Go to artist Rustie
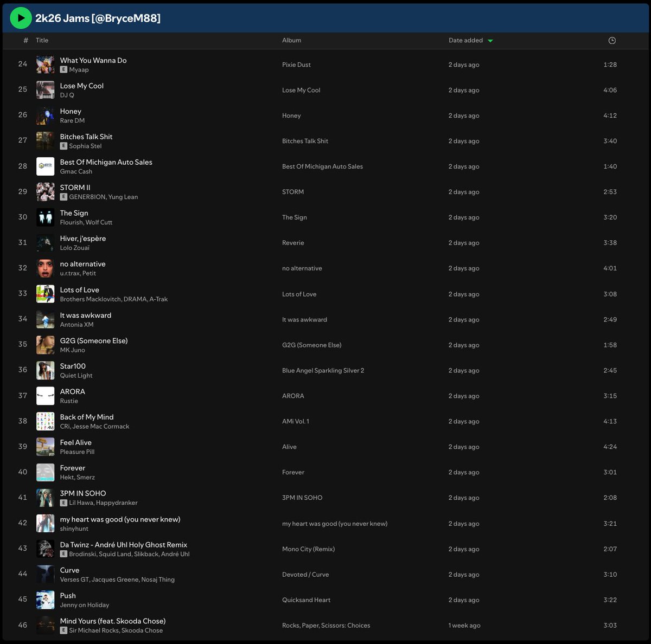The image size is (651, 644). [x=69, y=401]
